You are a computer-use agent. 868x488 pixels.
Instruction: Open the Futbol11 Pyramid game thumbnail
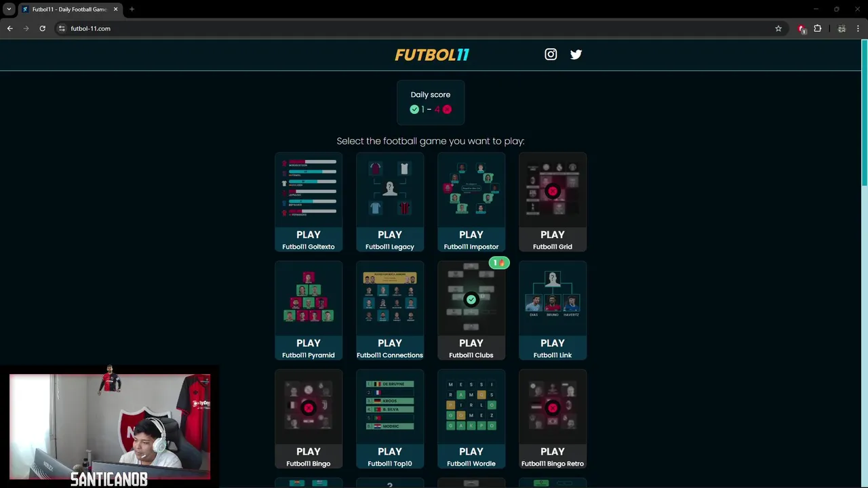(x=309, y=298)
